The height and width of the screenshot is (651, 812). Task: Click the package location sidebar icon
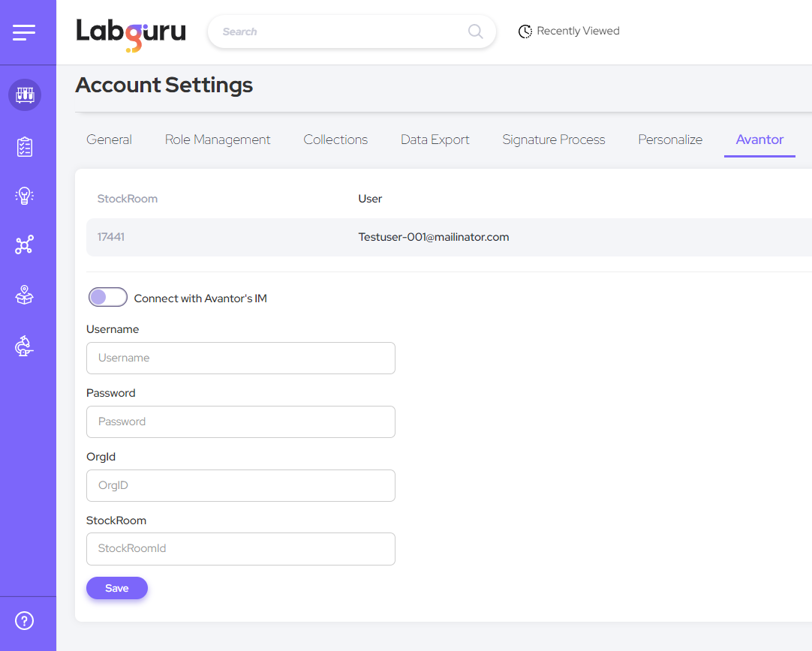24,295
